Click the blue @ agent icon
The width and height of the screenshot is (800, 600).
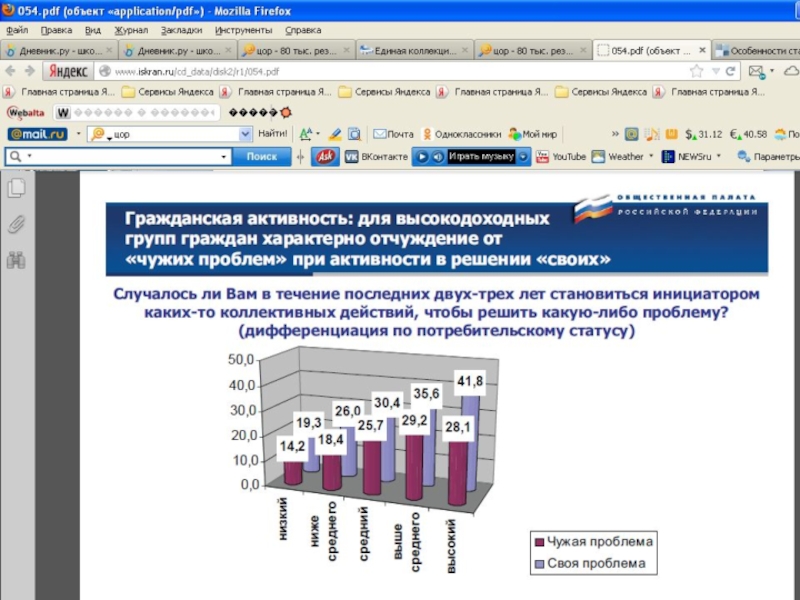(x=632, y=134)
